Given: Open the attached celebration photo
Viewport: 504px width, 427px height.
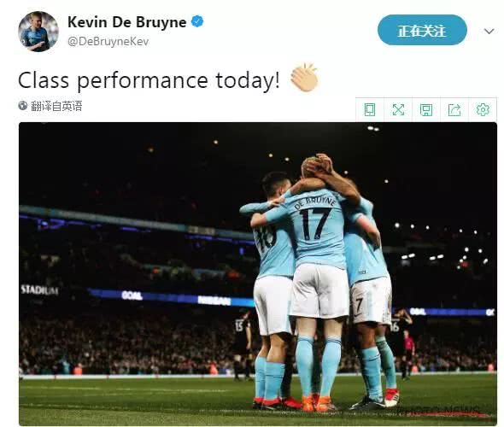Looking at the screenshot, I should 258,274.
